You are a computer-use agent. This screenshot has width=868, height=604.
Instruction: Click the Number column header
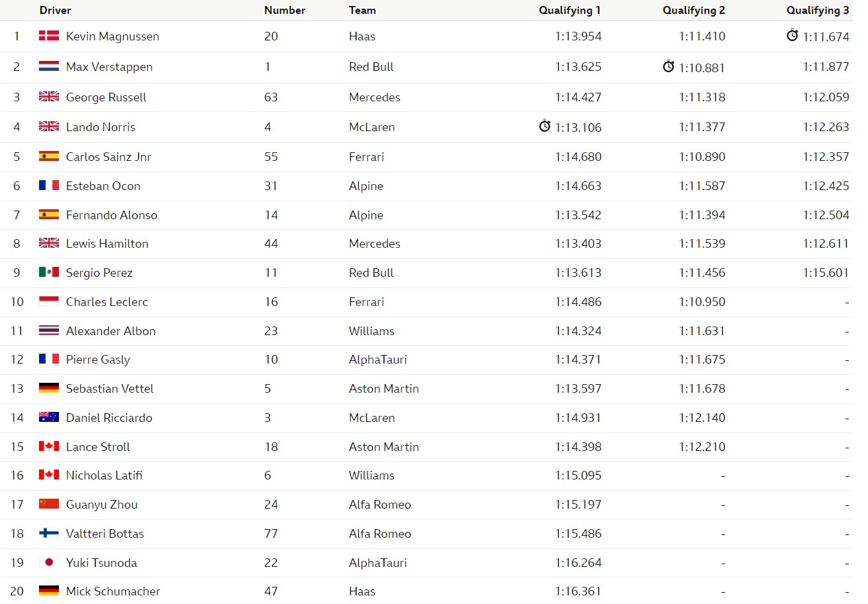[285, 10]
